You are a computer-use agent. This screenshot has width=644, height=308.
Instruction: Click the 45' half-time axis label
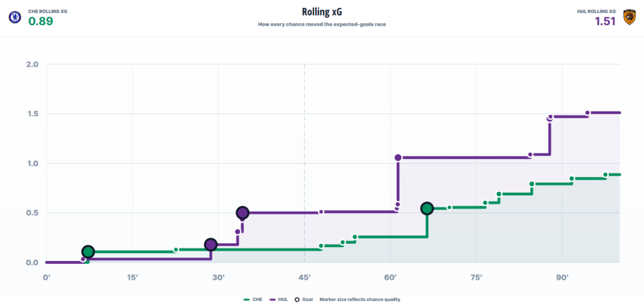click(304, 278)
